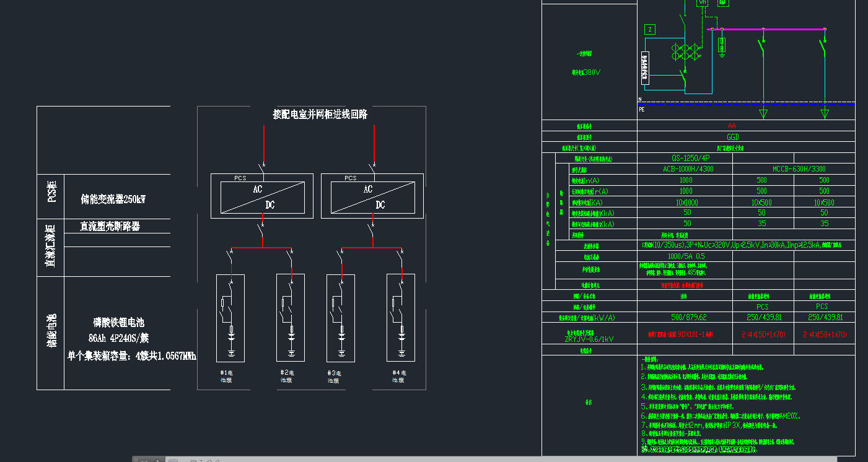Select the green Wh meter symbol
The height and width of the screenshot is (462, 868).
(703, 2)
